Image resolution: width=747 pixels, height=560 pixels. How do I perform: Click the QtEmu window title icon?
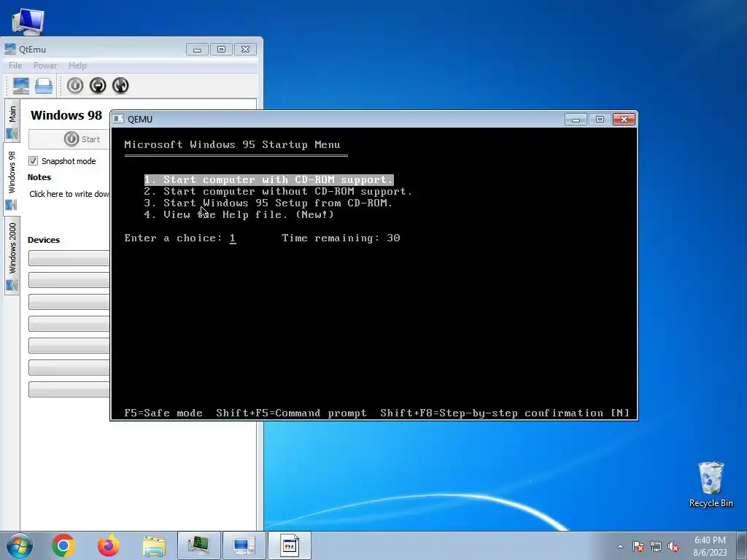pyautogui.click(x=10, y=49)
